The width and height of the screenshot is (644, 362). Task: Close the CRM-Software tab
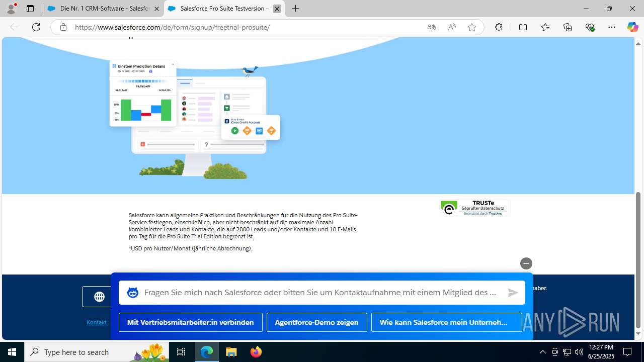(156, 9)
